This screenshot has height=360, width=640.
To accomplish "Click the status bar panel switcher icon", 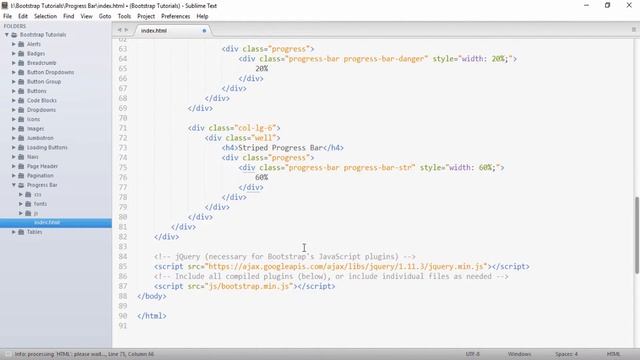I will click(x=7, y=354).
